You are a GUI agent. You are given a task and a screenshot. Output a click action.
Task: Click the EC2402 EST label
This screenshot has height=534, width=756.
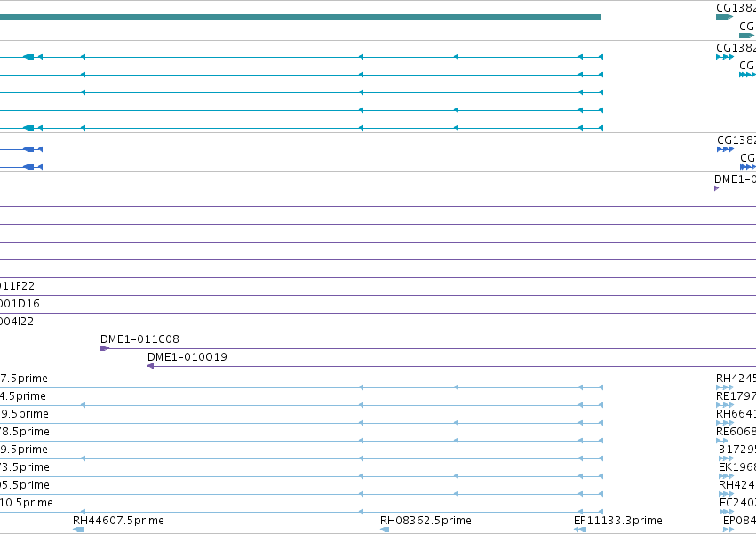point(737,503)
